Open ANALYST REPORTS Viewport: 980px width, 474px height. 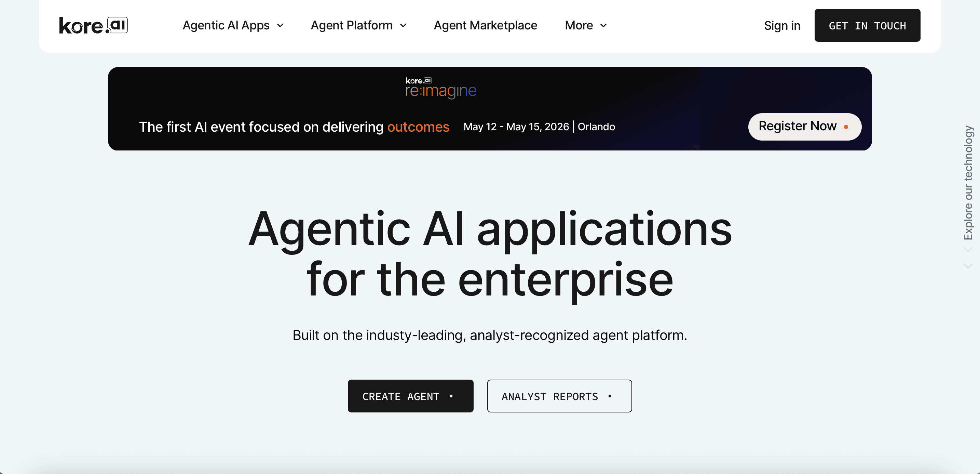point(559,396)
